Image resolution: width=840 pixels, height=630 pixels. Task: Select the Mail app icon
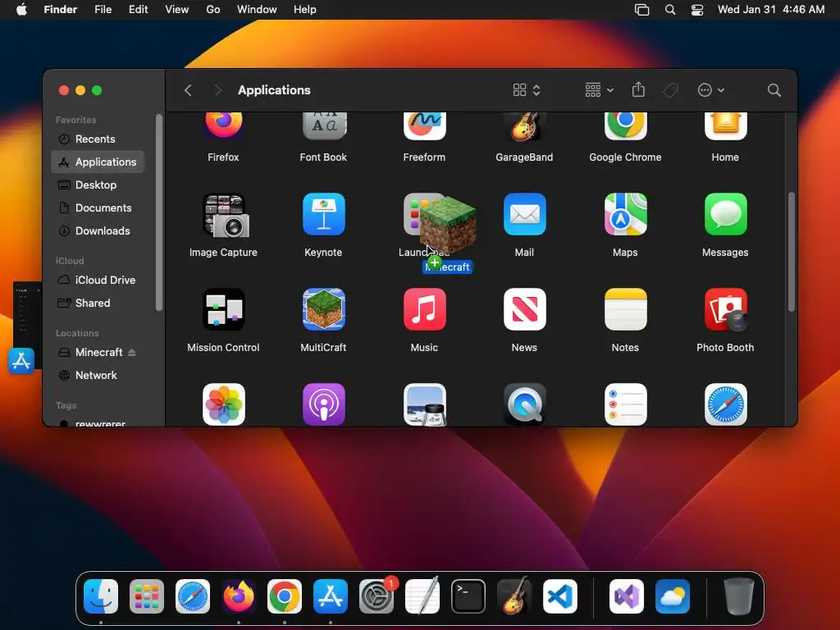pos(524,214)
